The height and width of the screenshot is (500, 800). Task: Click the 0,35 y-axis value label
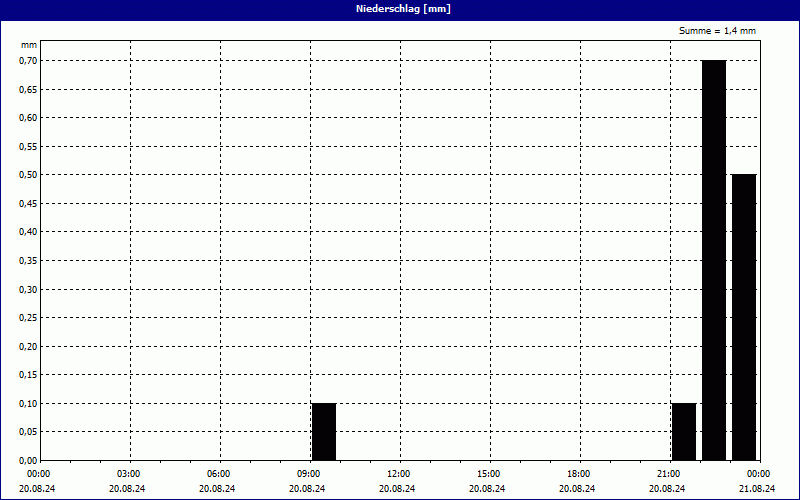pos(27,261)
